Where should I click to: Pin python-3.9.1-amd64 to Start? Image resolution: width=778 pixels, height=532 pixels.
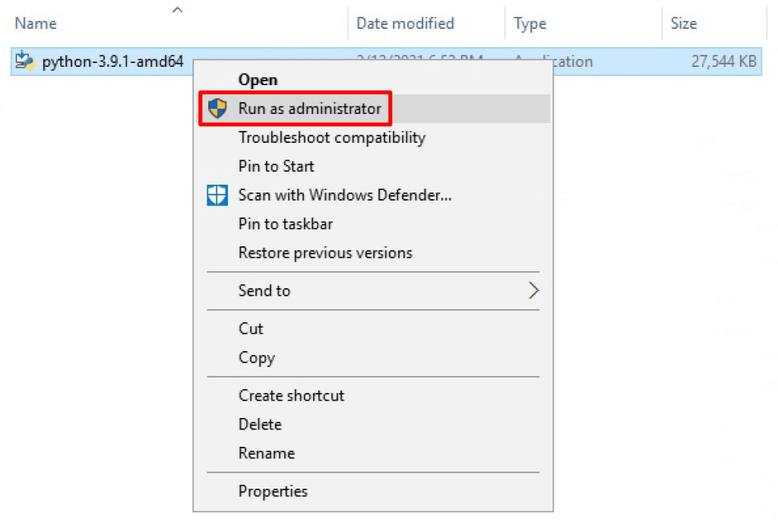click(275, 166)
